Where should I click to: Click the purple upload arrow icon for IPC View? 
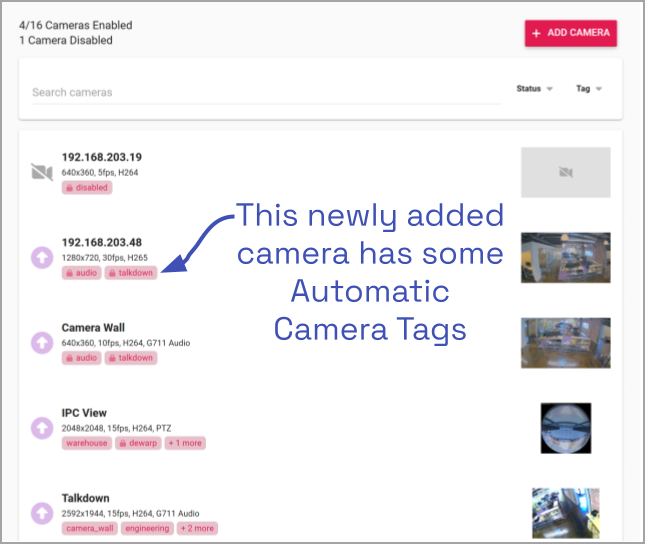pos(42,428)
